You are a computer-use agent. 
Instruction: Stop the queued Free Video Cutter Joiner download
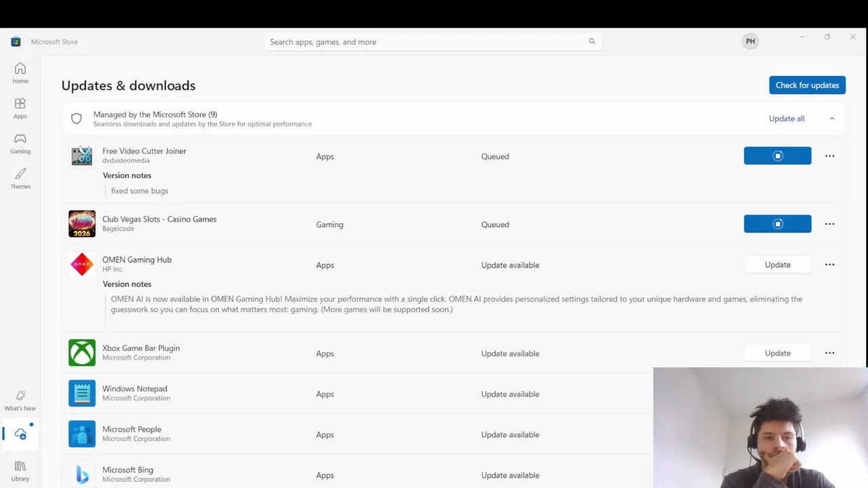click(x=777, y=156)
